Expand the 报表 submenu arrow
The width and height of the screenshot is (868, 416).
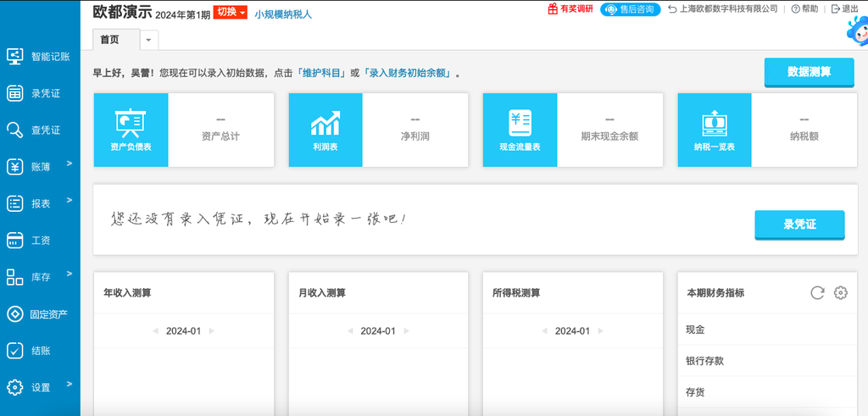click(70, 200)
